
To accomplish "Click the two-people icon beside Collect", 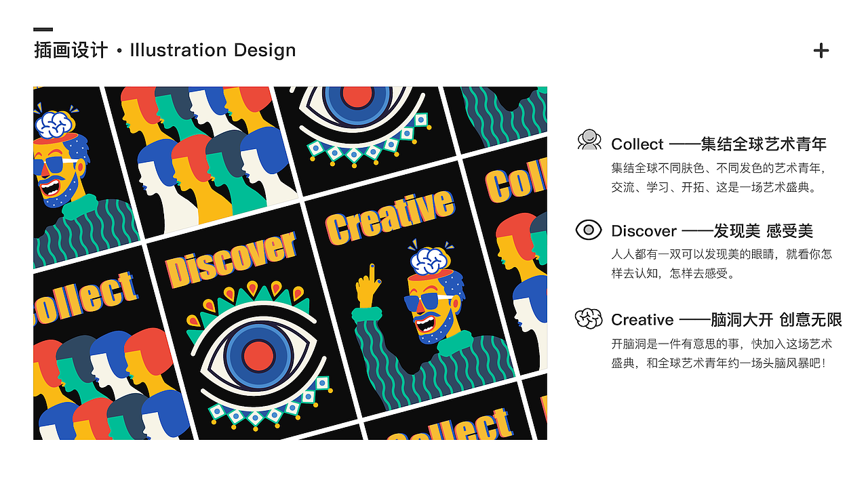I will point(589,140).
